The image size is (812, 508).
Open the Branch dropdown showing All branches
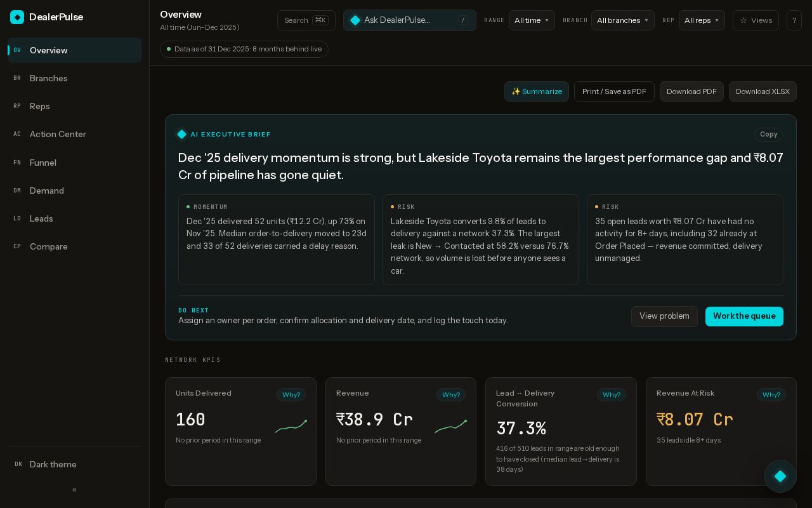click(x=623, y=20)
